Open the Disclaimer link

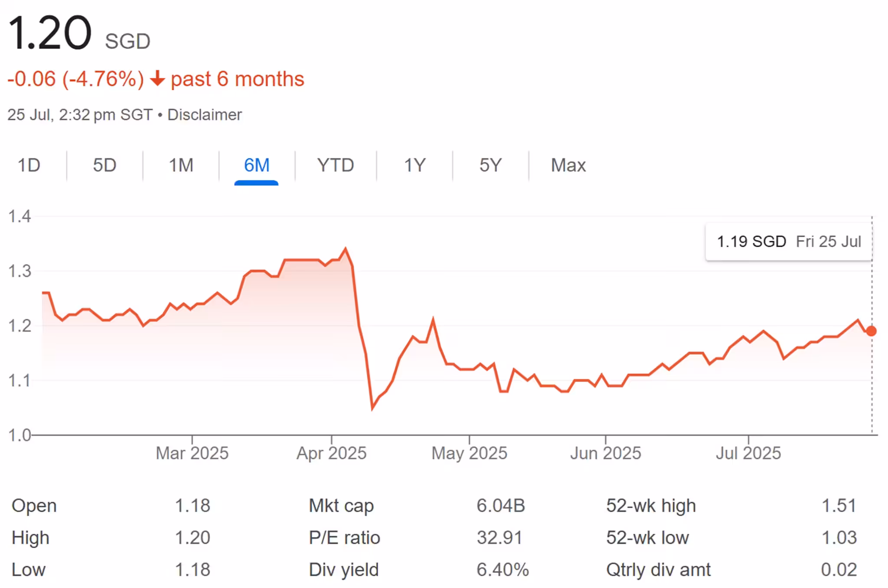tap(204, 115)
